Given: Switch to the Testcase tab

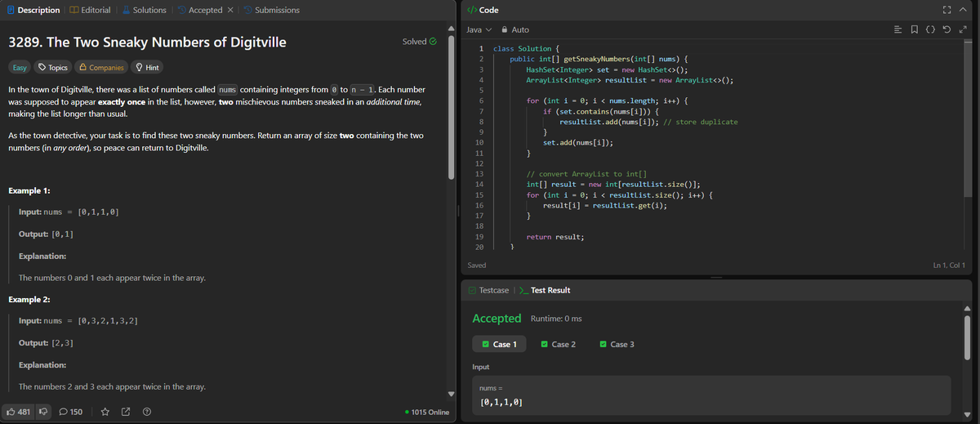Looking at the screenshot, I should 488,290.
